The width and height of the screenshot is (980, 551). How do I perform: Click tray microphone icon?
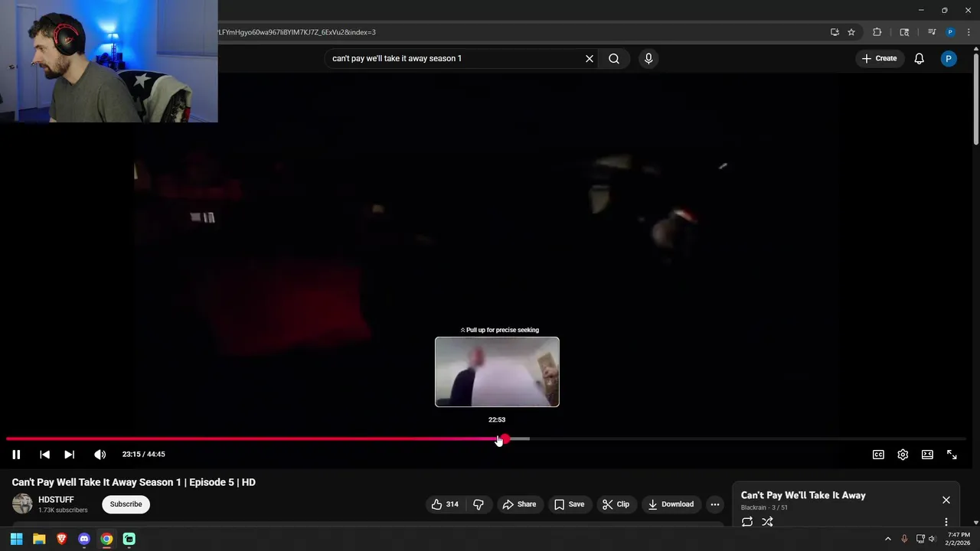(x=904, y=539)
